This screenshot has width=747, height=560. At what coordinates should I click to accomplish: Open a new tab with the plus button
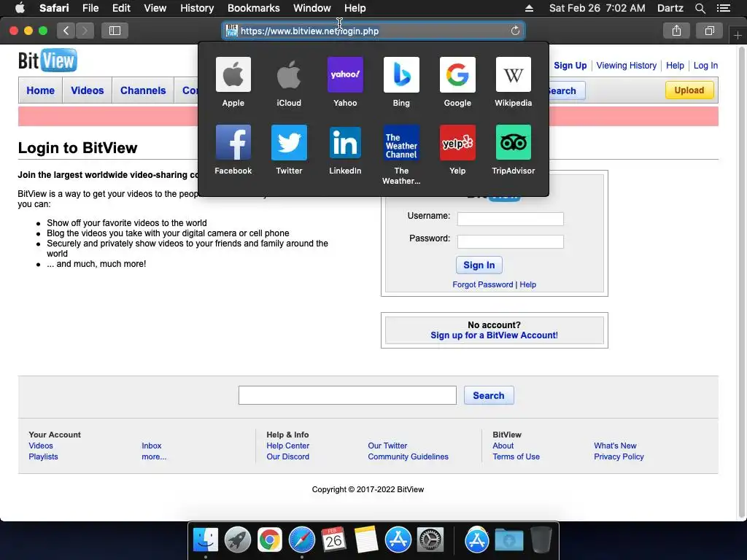pos(738,36)
